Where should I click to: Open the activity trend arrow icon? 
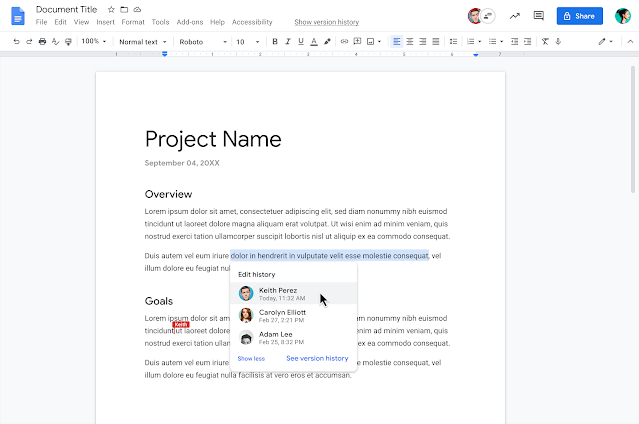pos(514,16)
